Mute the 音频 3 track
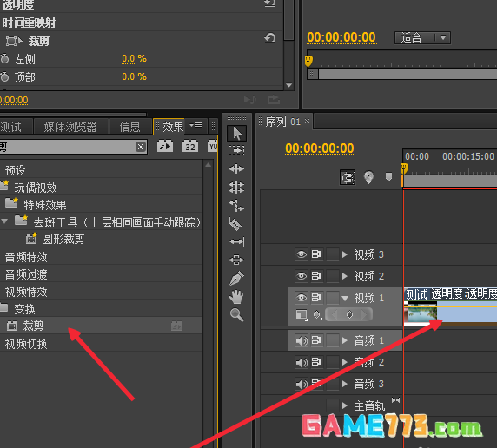Screen dimensions: 497x448 pyautogui.click(x=302, y=384)
